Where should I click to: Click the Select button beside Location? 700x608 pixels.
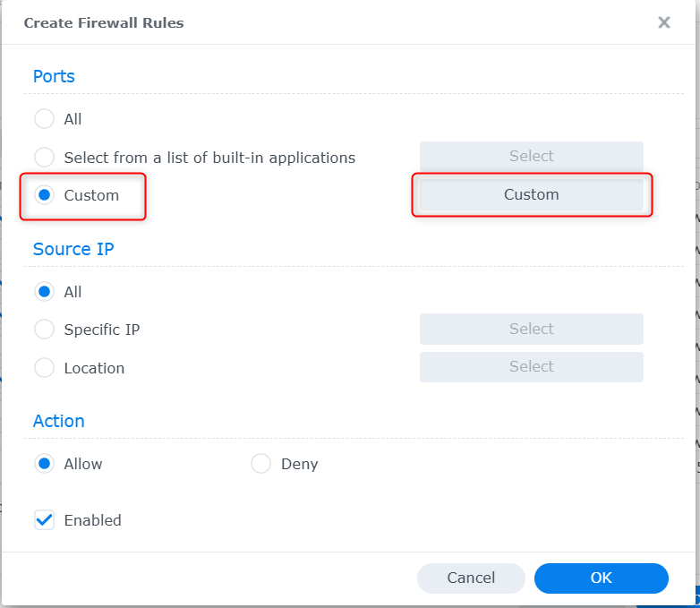pos(531,367)
